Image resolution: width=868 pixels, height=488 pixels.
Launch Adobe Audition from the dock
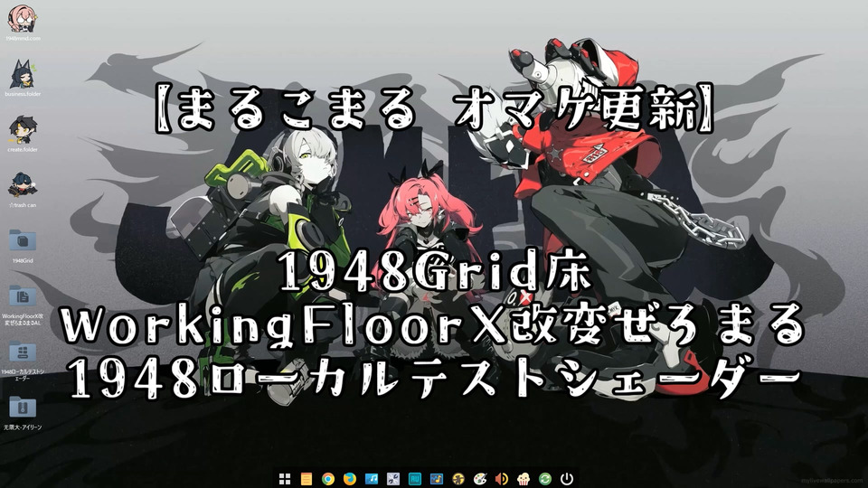(415, 479)
